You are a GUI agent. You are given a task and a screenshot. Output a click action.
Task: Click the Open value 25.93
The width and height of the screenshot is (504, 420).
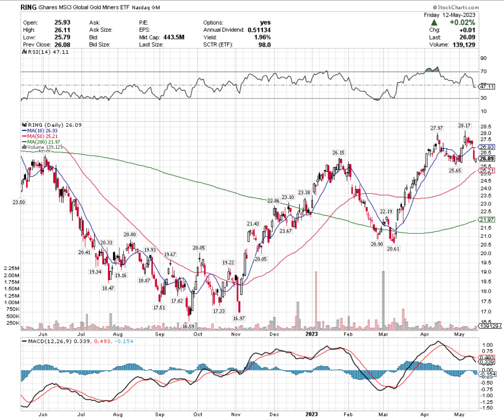[x=63, y=23]
